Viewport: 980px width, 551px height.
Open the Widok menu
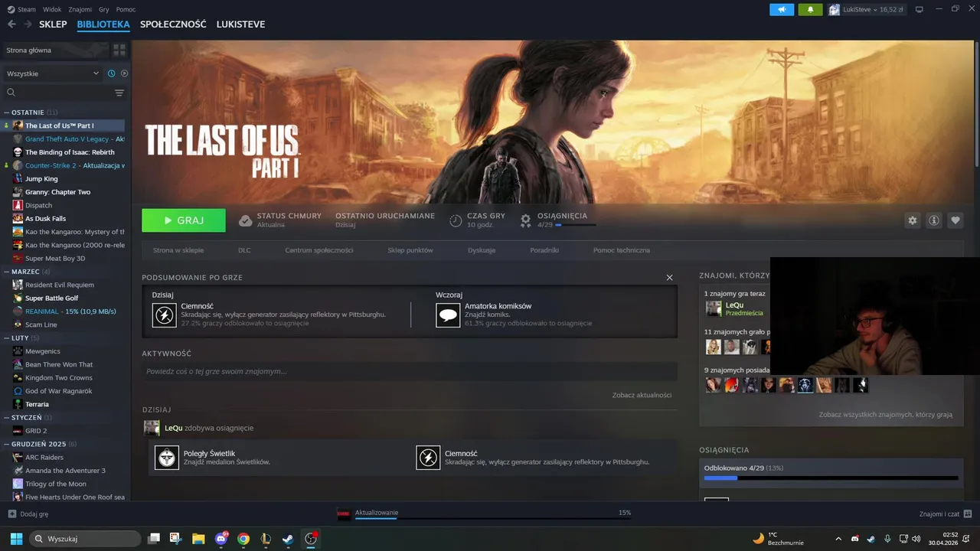point(52,9)
